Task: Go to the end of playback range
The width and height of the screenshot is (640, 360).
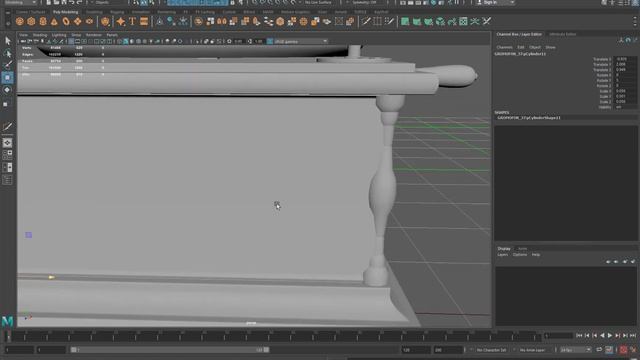Action: (x=633, y=336)
